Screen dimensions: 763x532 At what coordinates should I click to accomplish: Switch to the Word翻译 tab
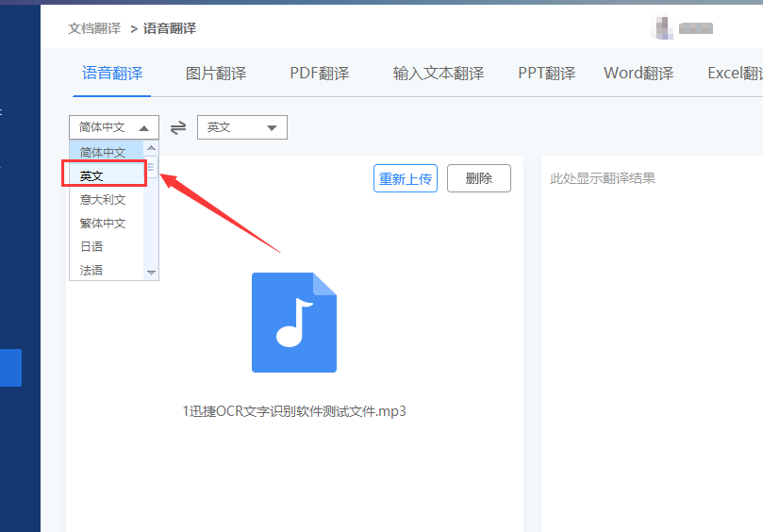pyautogui.click(x=639, y=74)
